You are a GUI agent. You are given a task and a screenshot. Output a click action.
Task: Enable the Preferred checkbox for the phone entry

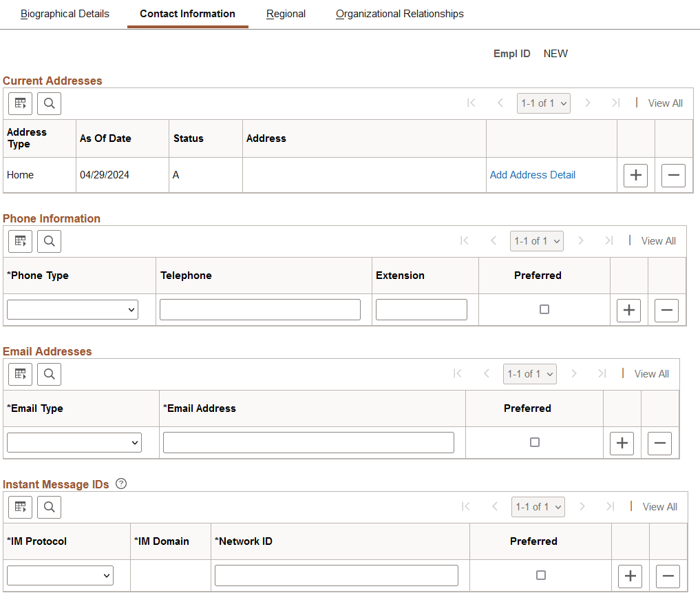(x=544, y=310)
